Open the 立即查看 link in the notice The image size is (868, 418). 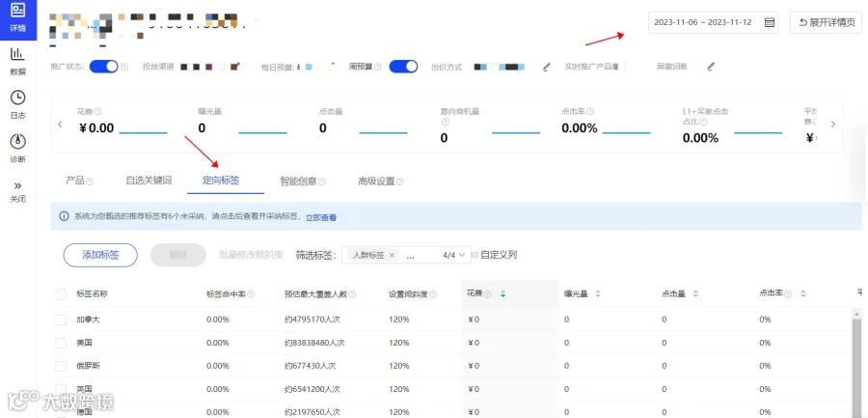(x=321, y=218)
